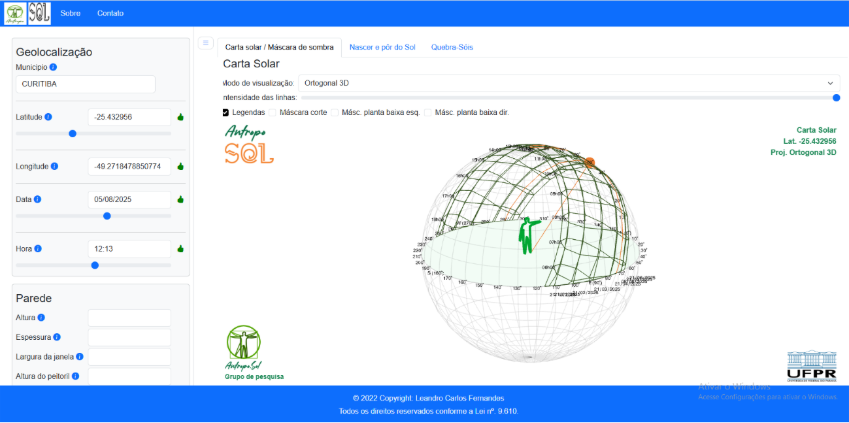
Task: Click the thumbs-up icon next to Longitude field
Action: coord(181,166)
